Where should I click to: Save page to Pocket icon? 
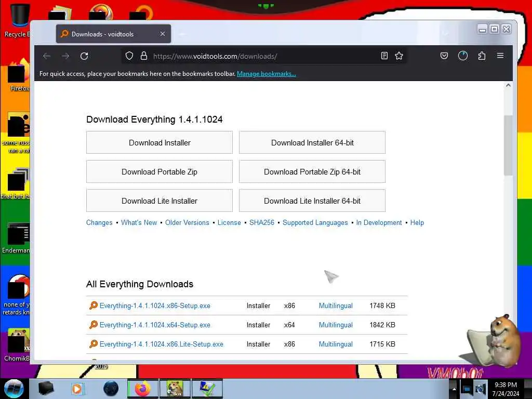click(x=444, y=56)
